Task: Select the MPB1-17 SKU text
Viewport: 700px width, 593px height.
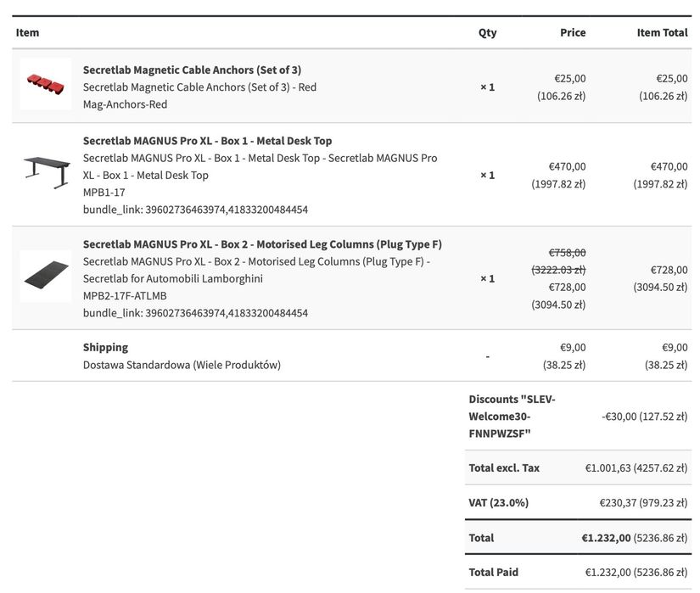Action: tap(105, 193)
